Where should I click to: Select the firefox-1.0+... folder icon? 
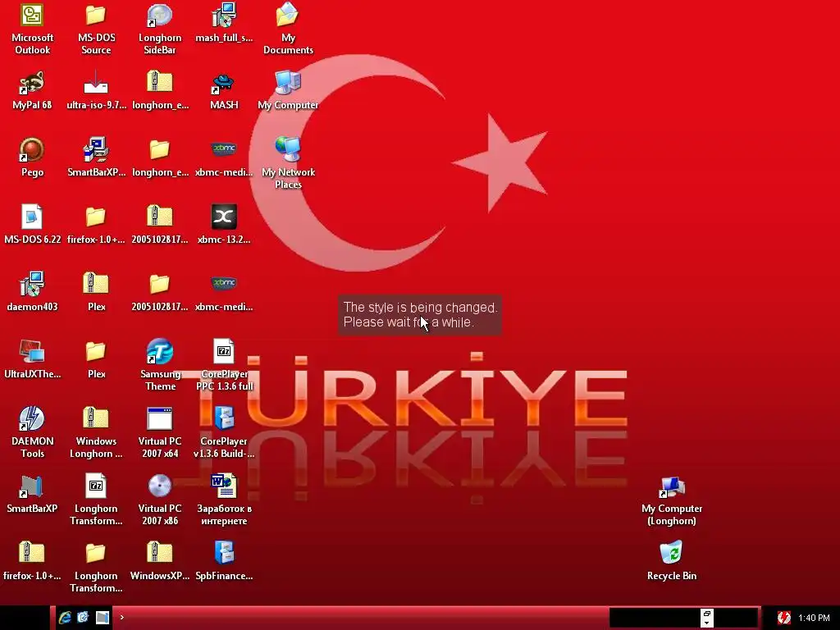click(x=96, y=217)
